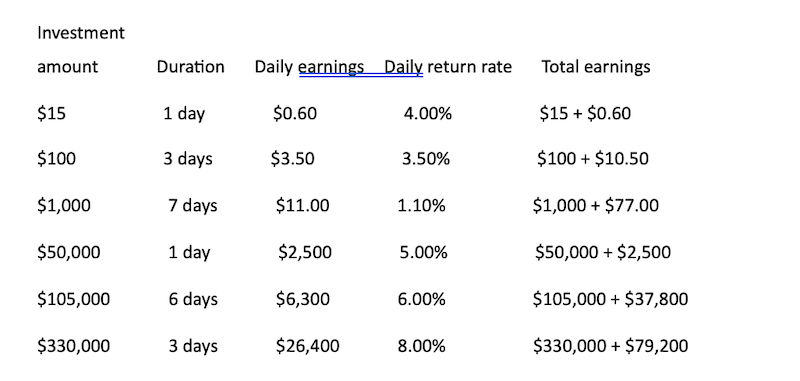Screen dimensions: 800x381
Task: Click the '6 days' duration entry
Action: [x=193, y=299]
